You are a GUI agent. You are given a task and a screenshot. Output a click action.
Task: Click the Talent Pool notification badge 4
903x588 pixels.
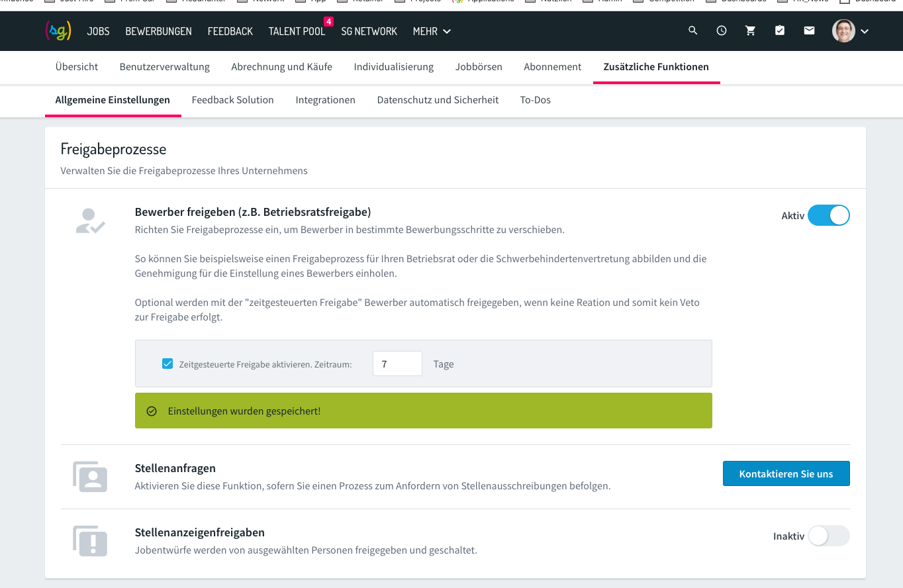click(328, 22)
